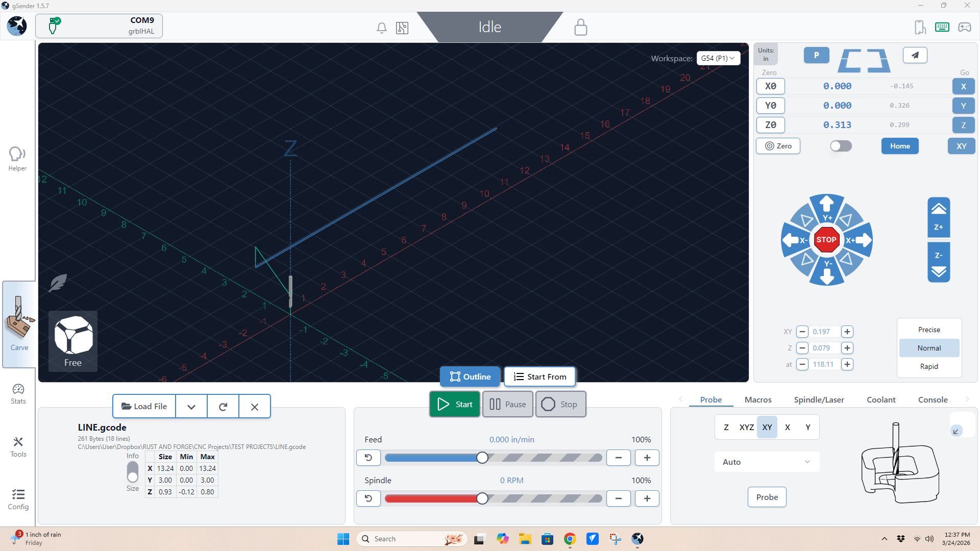Switch to the Console tab
The height and width of the screenshot is (551, 980).
[x=933, y=399]
